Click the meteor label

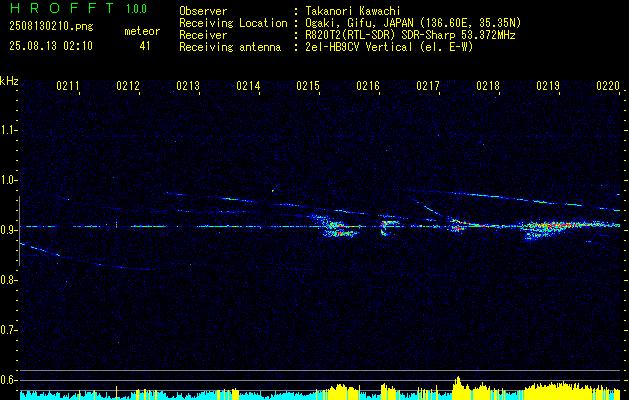(142, 31)
